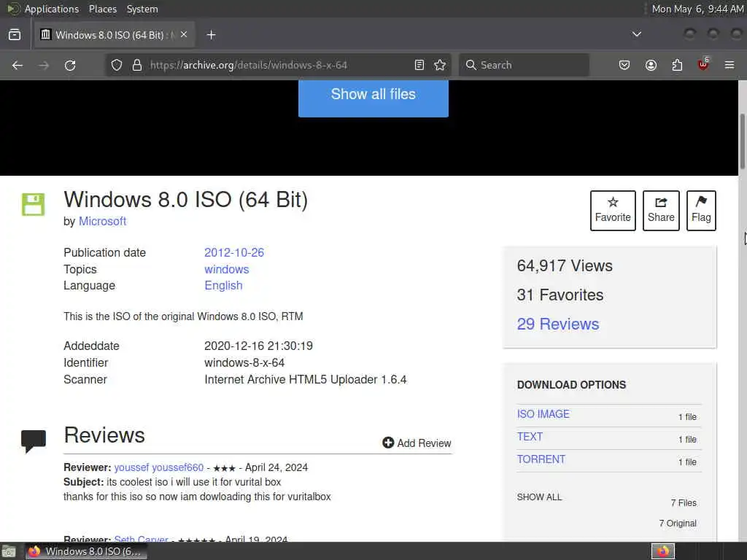Jump to the 29 Reviews link
The width and height of the screenshot is (747, 560).
click(558, 324)
